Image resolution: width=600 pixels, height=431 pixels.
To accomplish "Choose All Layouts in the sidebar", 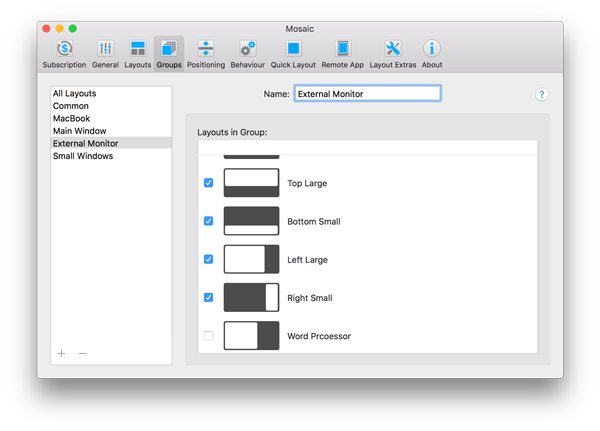I will pyautogui.click(x=74, y=93).
